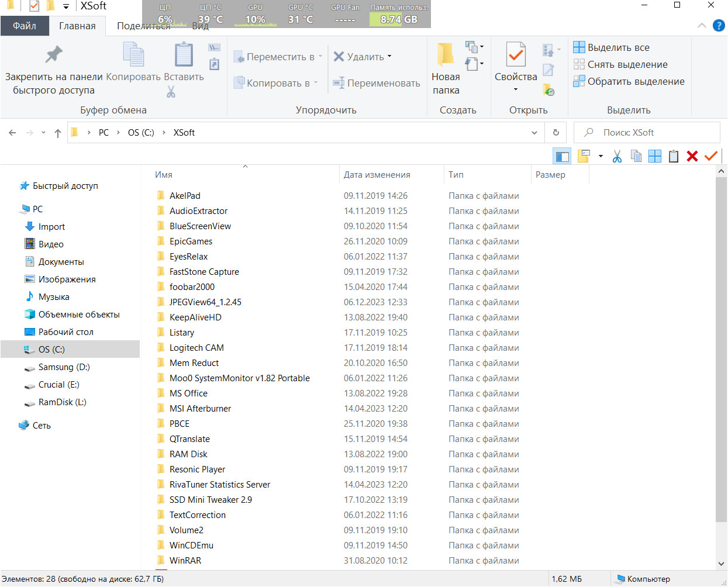
Task: Click the Вставить clipboard button
Action: [184, 63]
